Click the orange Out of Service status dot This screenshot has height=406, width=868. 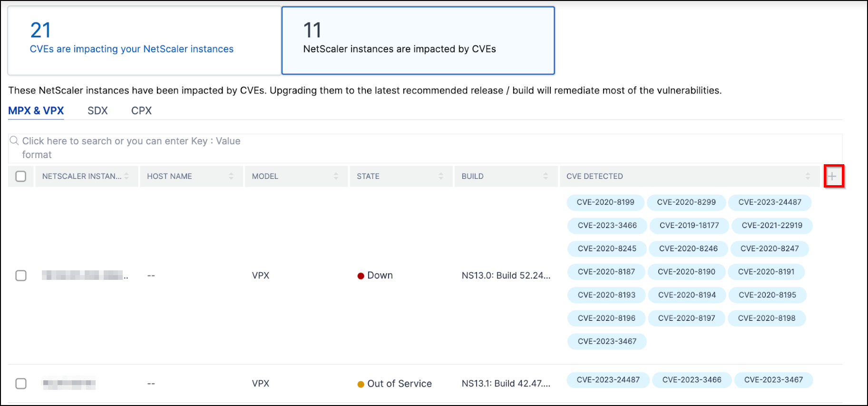point(361,384)
